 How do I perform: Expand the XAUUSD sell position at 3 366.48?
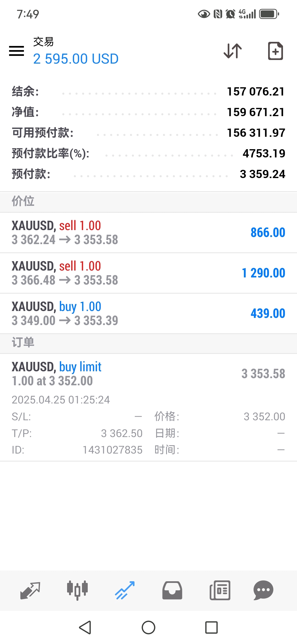point(148,273)
